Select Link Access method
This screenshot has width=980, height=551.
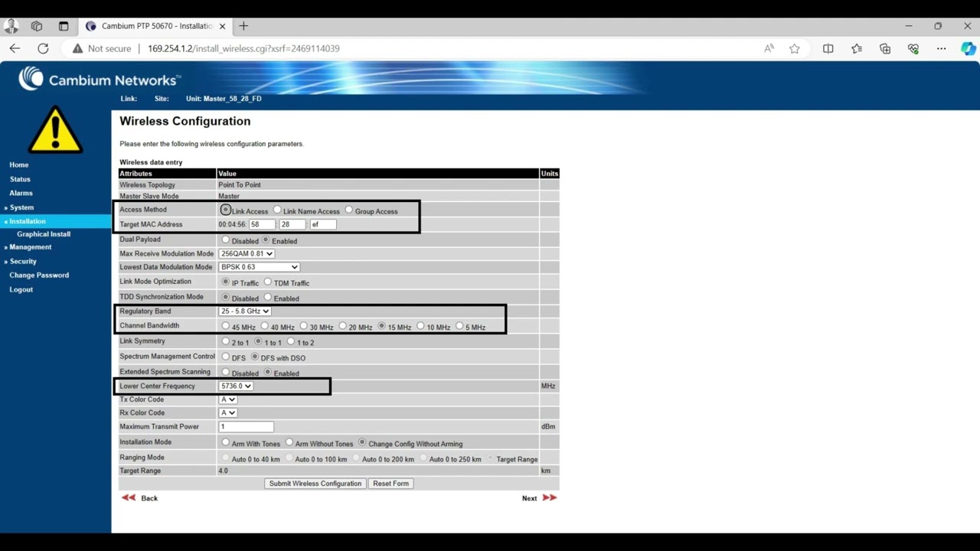coord(225,210)
